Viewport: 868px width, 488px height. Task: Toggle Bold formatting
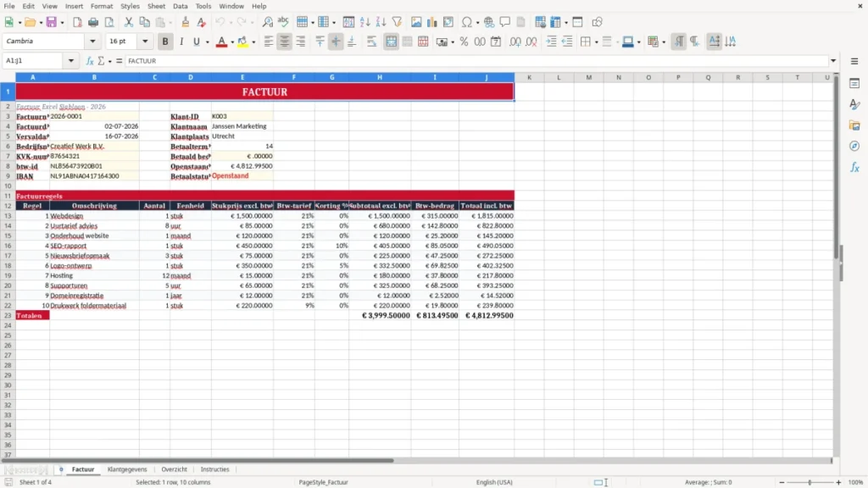(165, 42)
